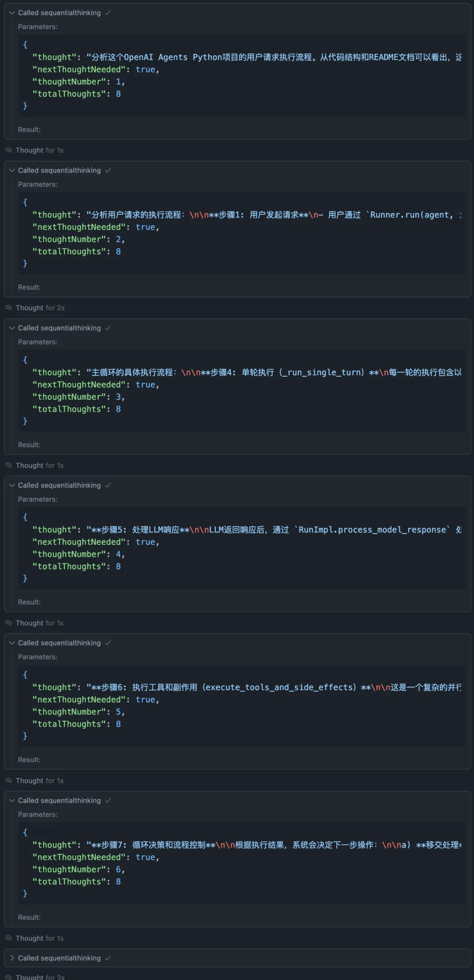The height and width of the screenshot is (980, 474).
Task: Click the brain icon beside first 'Thought for 2s'
Action: point(9,308)
